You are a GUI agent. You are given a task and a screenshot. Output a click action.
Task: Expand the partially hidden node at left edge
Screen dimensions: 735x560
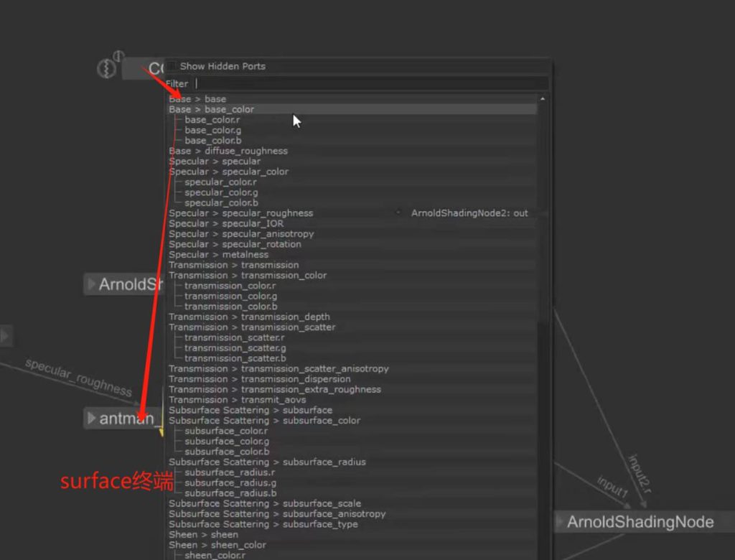4,335
